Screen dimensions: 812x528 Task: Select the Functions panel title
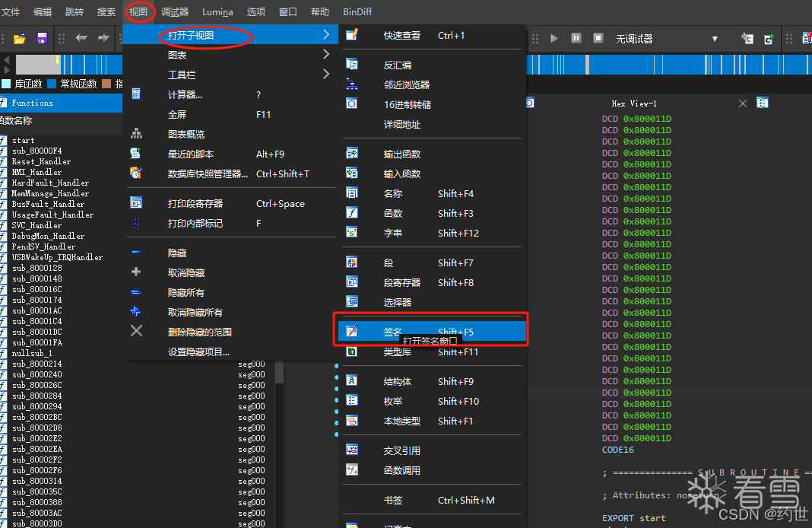click(x=32, y=103)
